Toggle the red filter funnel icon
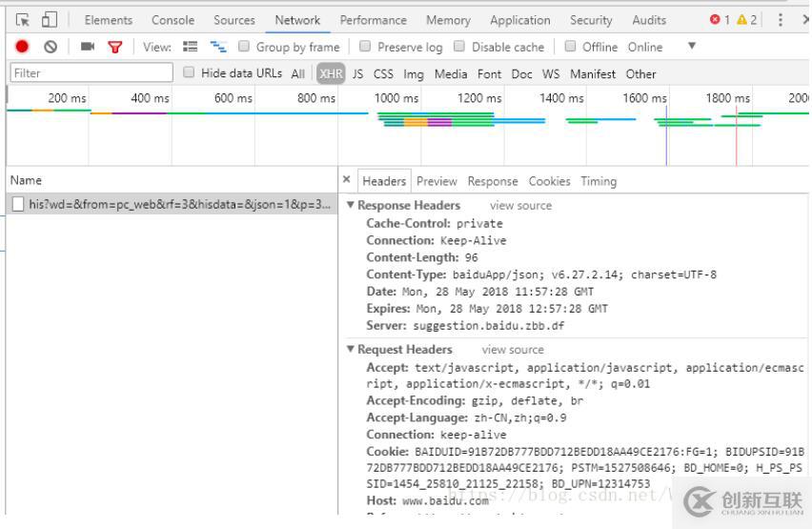The image size is (812, 529). pos(115,47)
